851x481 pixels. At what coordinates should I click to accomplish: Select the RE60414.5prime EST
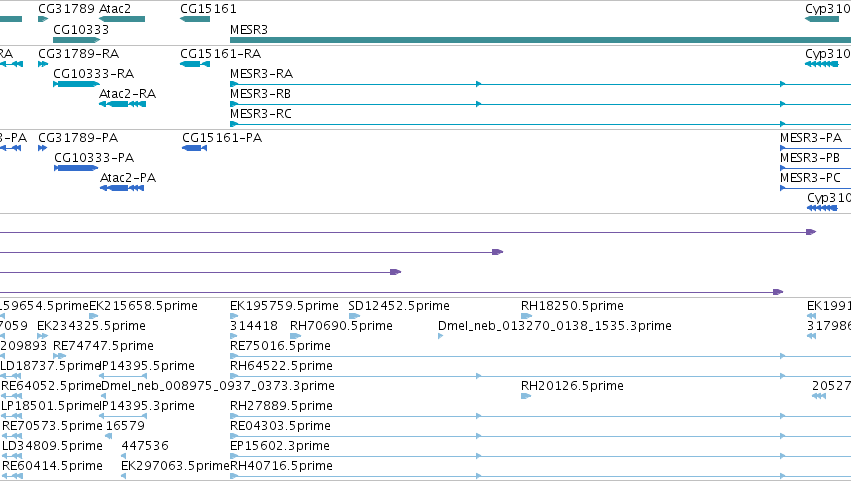12,477
